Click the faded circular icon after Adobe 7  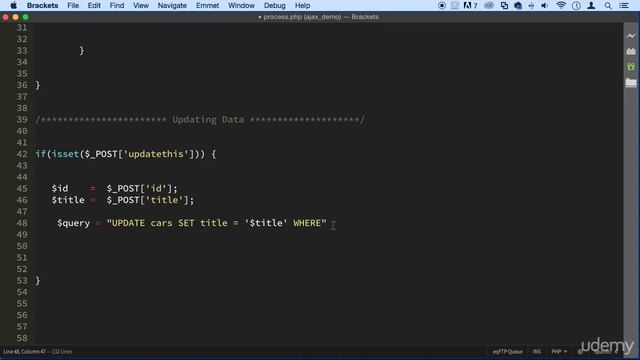point(489,5)
